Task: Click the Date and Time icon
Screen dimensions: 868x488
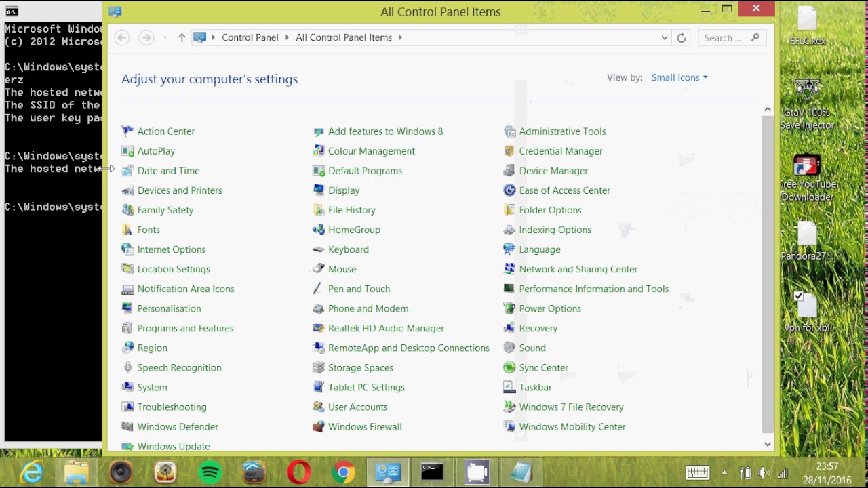Action: click(127, 171)
